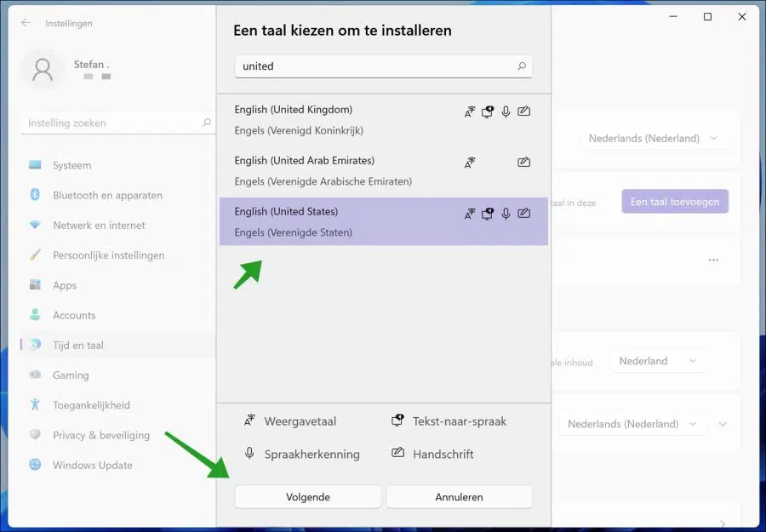Open Privacy & beveiliging category
The height and width of the screenshot is (532, 766).
coord(117,435)
